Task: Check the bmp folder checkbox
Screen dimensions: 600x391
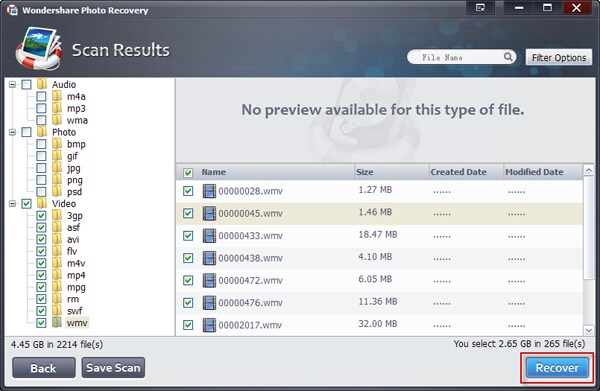Action: pyautogui.click(x=41, y=144)
